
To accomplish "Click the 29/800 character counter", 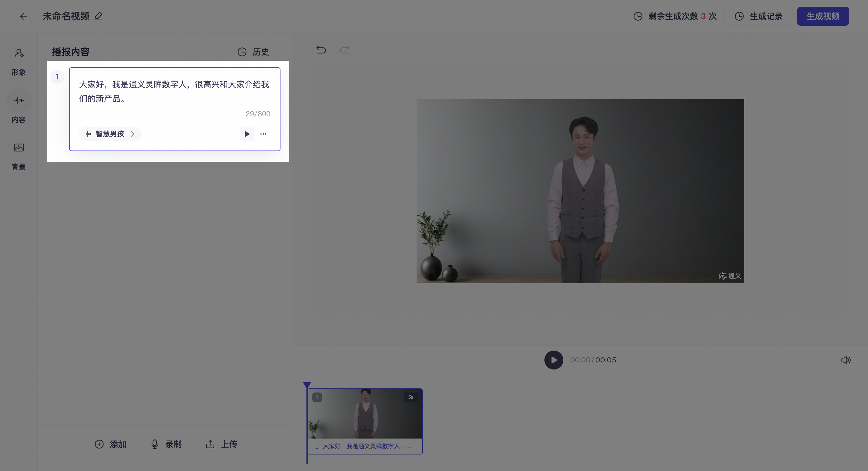I will [x=258, y=114].
